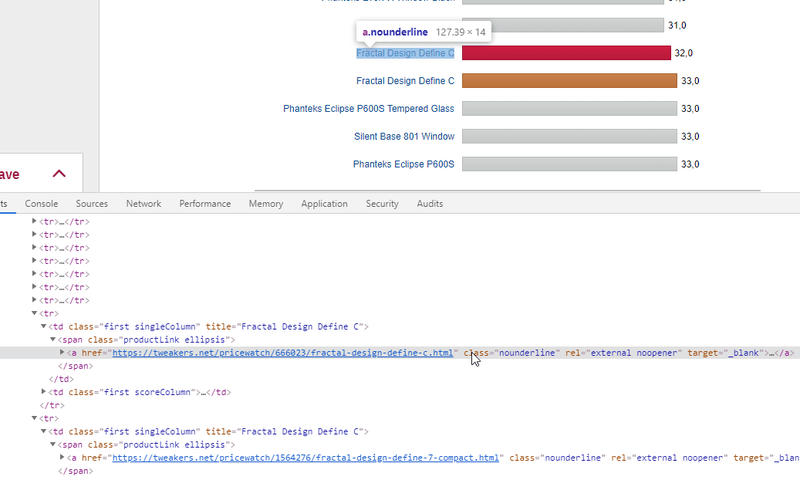The height and width of the screenshot is (480, 800).
Task: Switch to the Application tab
Action: [324, 204]
